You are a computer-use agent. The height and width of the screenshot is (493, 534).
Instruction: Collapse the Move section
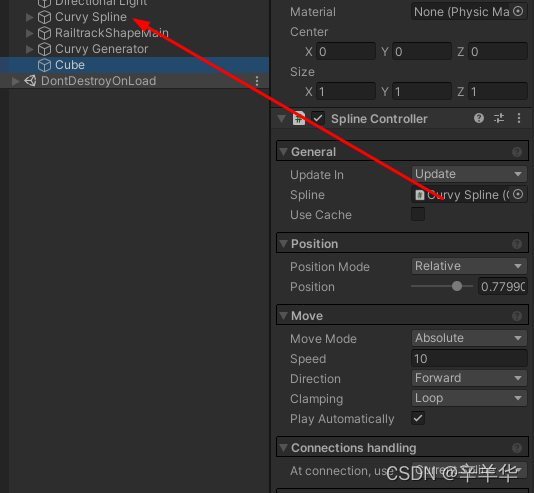coord(283,315)
